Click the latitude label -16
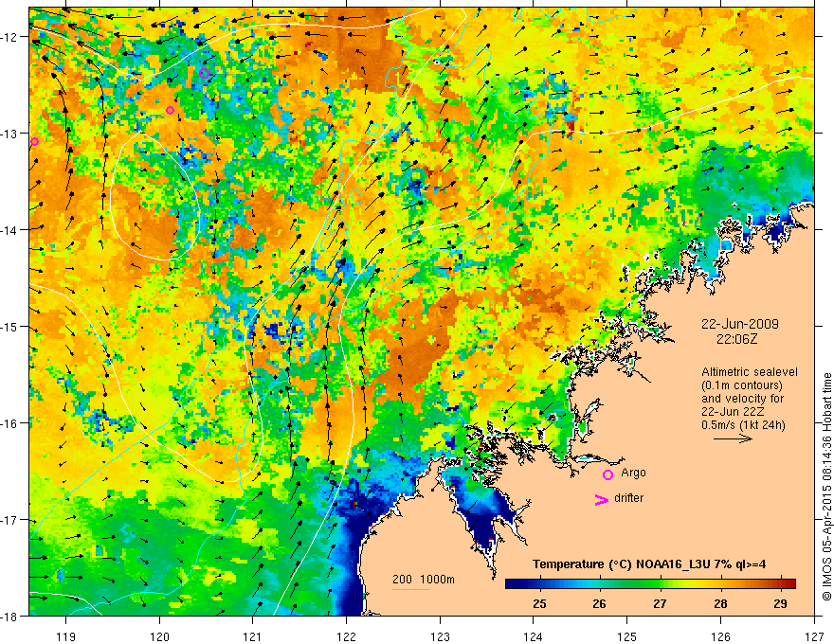The height and width of the screenshot is (644, 834). click(9, 423)
